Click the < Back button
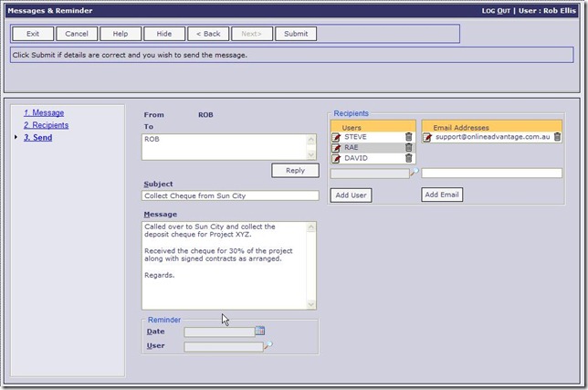 208,34
